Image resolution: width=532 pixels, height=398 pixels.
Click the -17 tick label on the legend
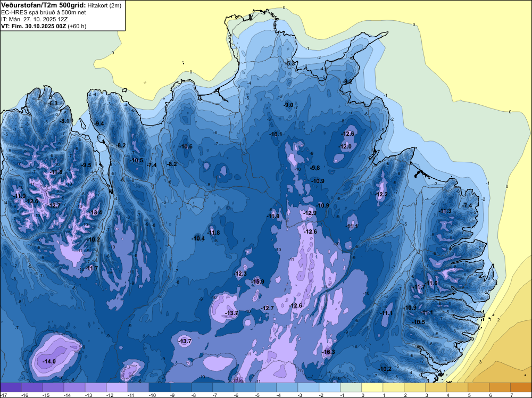(x=3, y=395)
